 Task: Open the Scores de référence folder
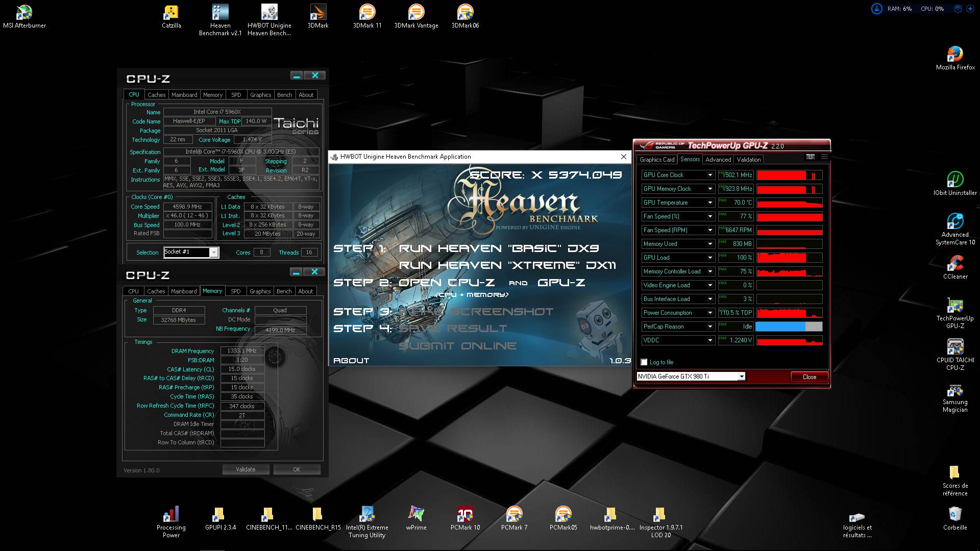click(x=955, y=480)
